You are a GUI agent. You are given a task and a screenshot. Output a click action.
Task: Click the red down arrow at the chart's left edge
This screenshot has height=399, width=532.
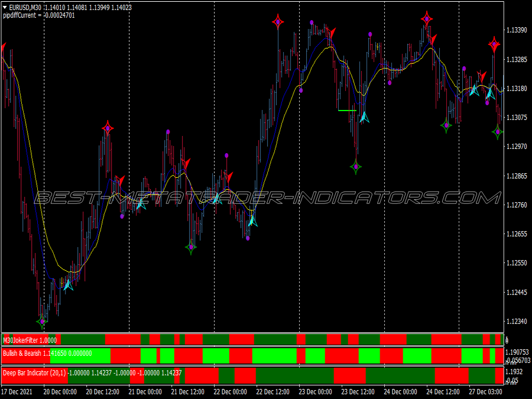coord(4,47)
